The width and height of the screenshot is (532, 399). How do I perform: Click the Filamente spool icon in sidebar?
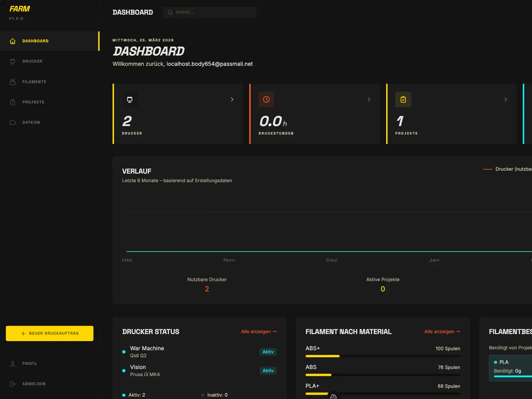pyautogui.click(x=13, y=82)
